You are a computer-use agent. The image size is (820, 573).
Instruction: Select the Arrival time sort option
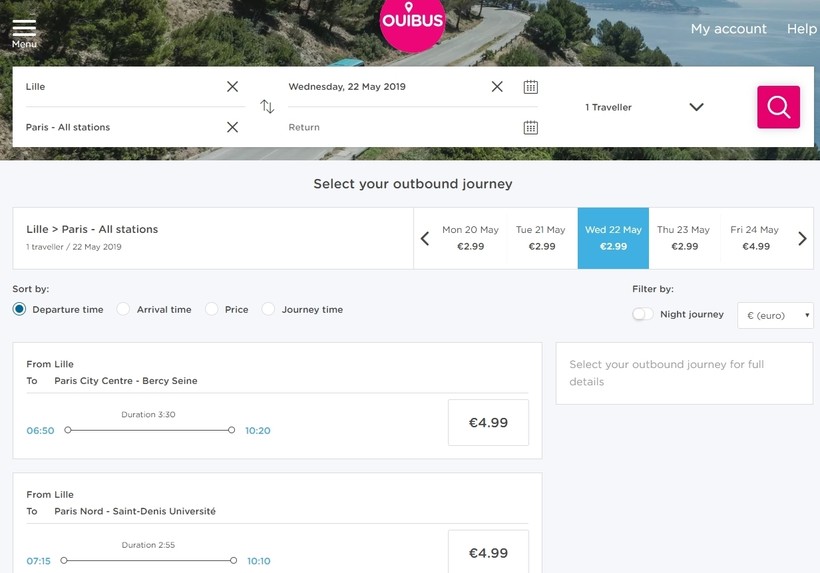coord(124,310)
